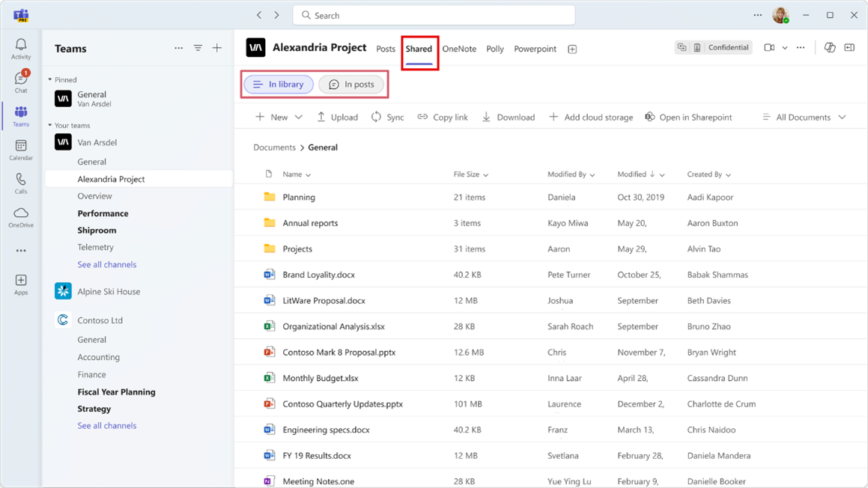The width and height of the screenshot is (868, 488).
Task: Open the Polly tab
Action: [x=495, y=49]
